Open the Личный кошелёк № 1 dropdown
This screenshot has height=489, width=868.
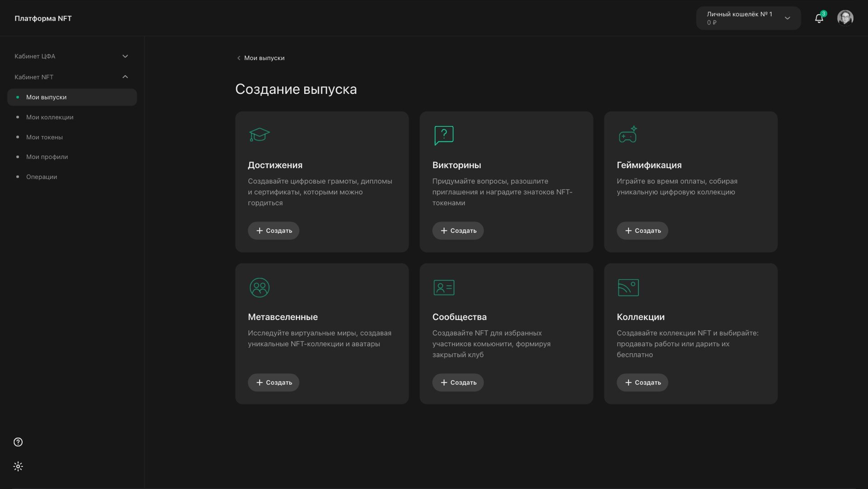tap(748, 18)
